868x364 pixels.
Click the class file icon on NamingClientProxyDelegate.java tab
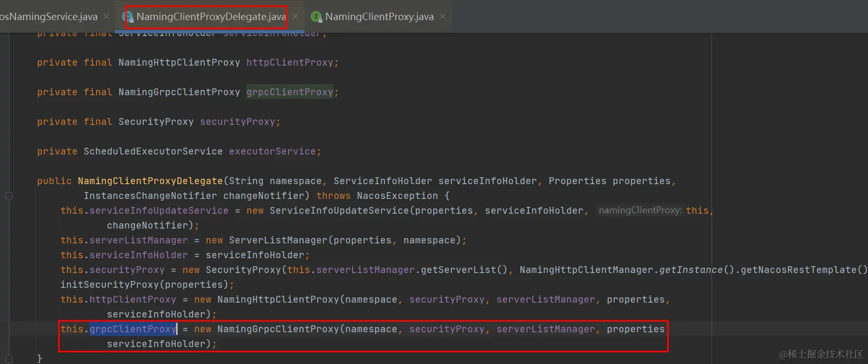(128, 17)
